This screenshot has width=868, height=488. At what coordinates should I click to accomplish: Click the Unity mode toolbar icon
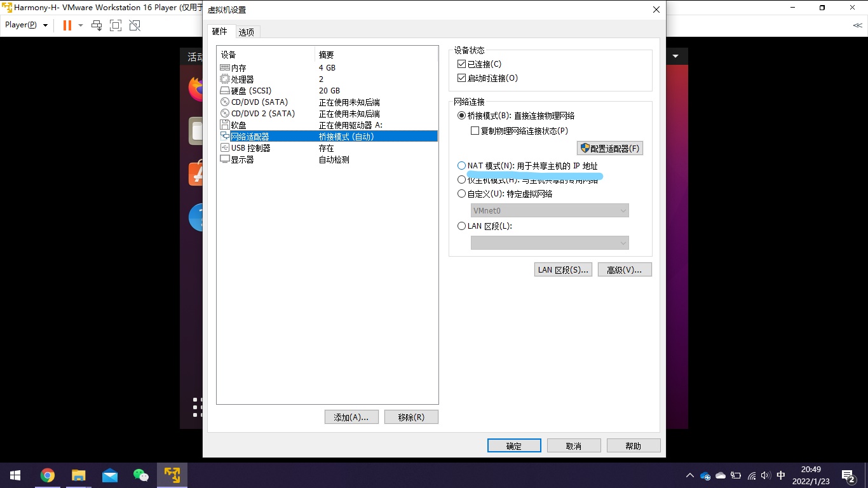[135, 25]
